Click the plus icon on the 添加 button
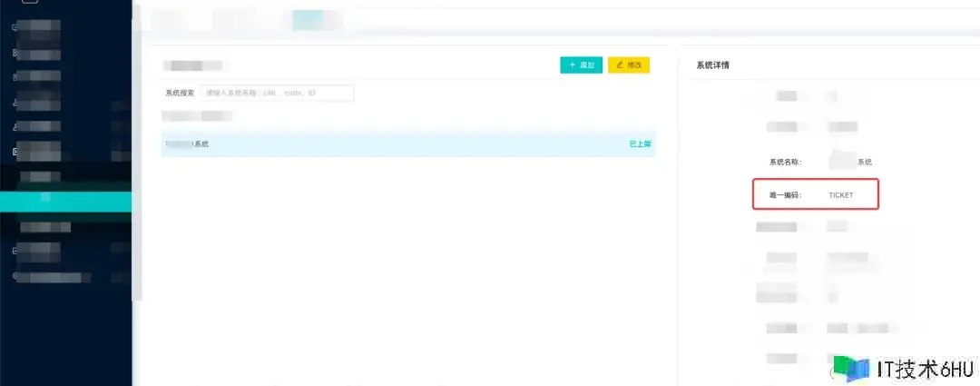Screen dimensions: 980x386 [572, 65]
